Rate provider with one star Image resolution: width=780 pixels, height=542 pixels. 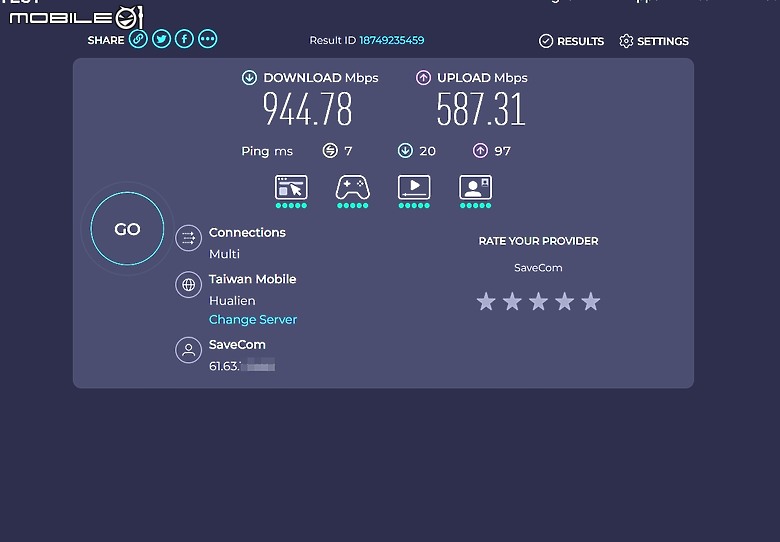[x=486, y=301]
